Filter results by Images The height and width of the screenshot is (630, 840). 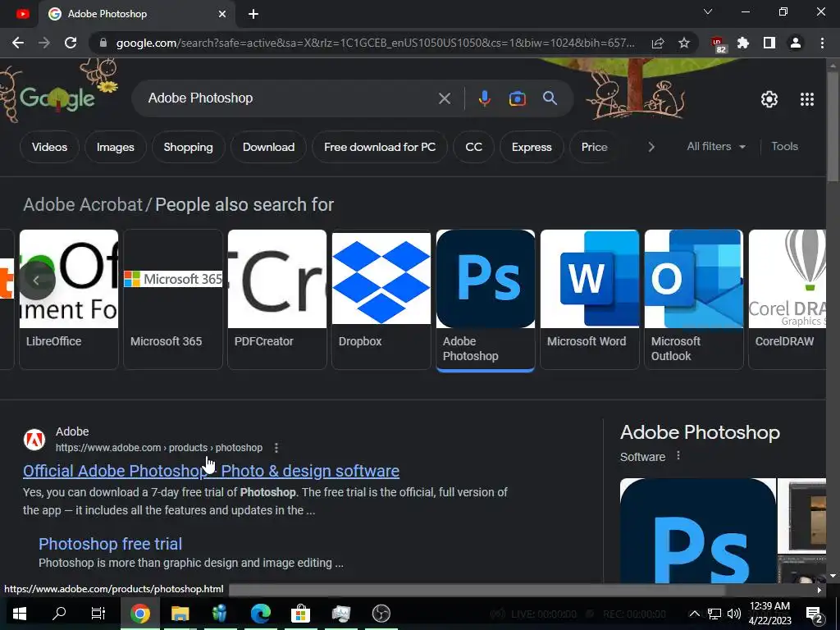coord(115,147)
